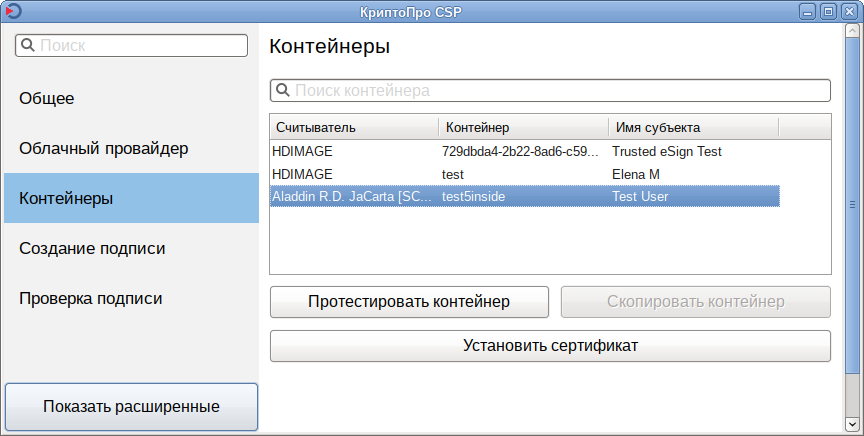
Task: Close the КриптоПро CSP window
Action: pos(849,12)
